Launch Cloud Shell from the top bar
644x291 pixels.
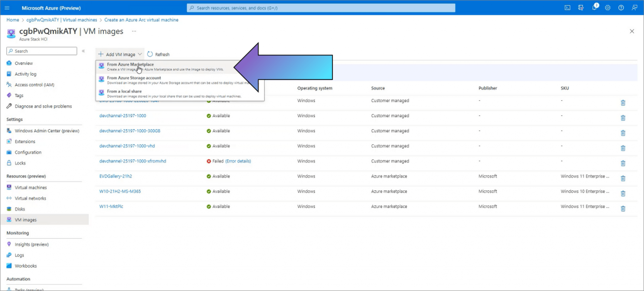coord(567,8)
